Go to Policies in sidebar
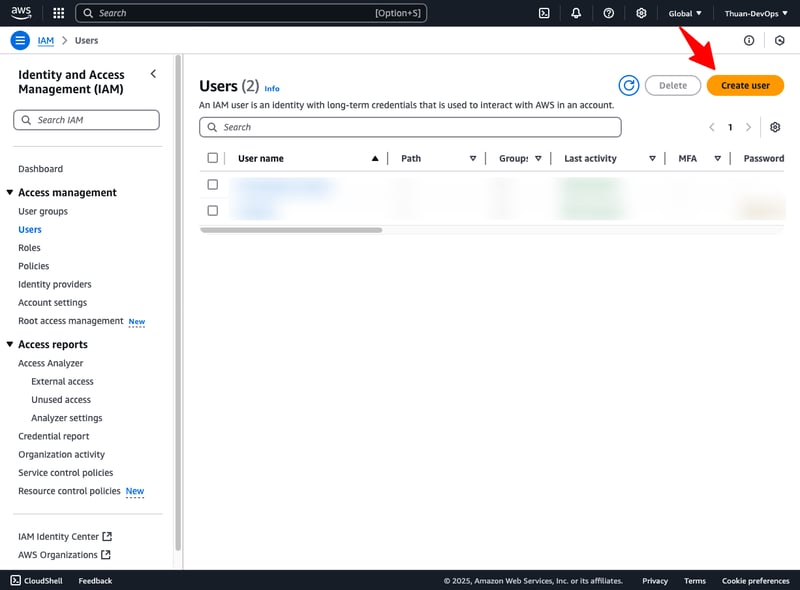The width and height of the screenshot is (800, 590). [33, 266]
